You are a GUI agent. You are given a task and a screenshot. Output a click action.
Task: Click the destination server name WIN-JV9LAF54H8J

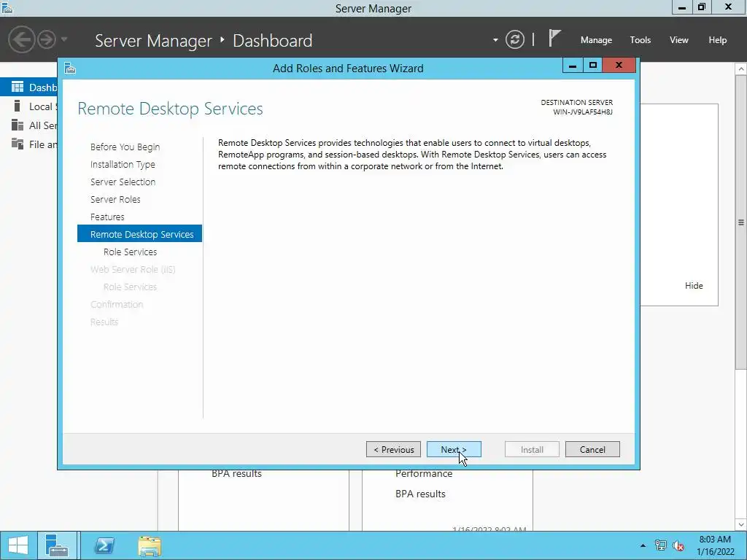pos(583,112)
